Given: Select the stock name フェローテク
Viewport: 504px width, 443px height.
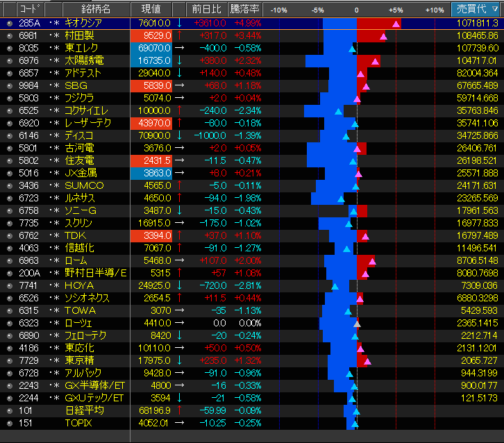Looking at the screenshot, I should pos(85,335).
